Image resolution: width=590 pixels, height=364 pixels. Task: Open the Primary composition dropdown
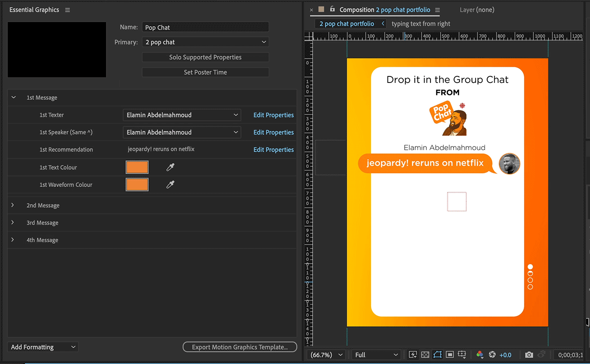coord(205,42)
